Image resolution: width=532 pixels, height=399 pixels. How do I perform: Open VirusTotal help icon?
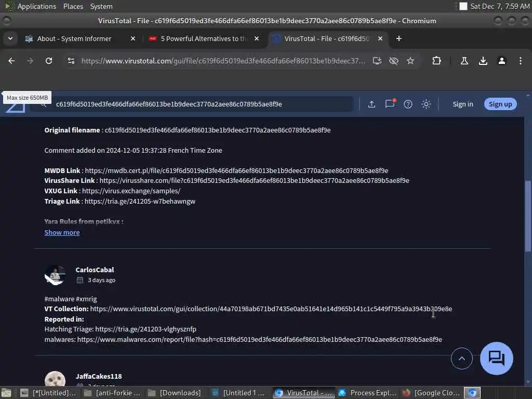[408, 104]
